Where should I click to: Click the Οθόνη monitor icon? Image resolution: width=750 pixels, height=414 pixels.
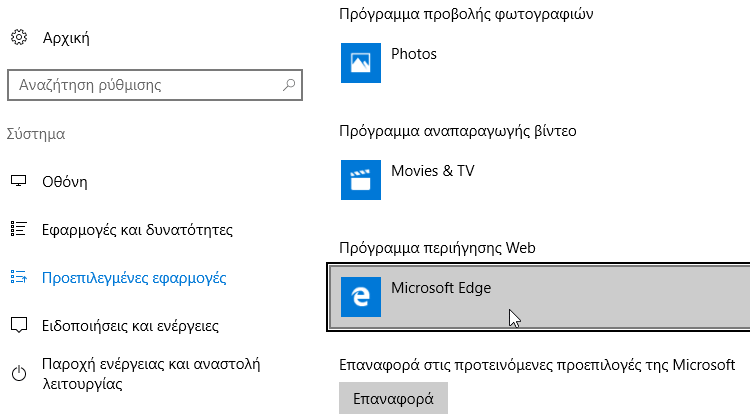19,181
